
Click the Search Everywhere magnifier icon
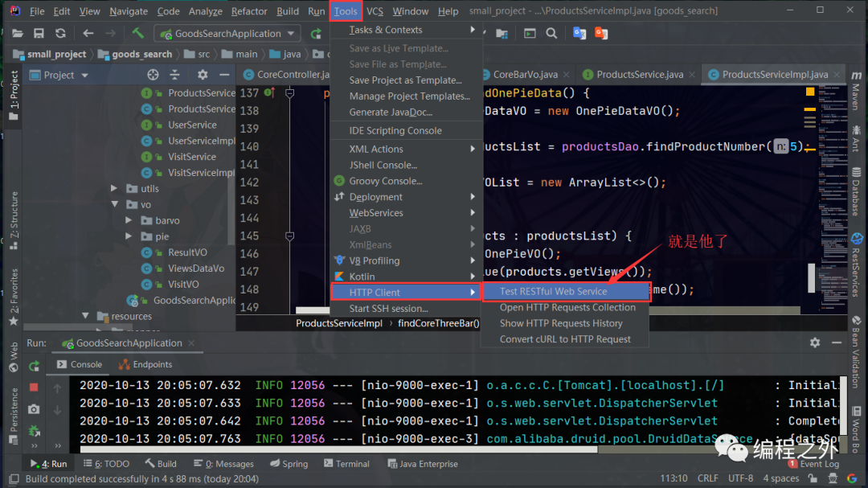point(551,34)
